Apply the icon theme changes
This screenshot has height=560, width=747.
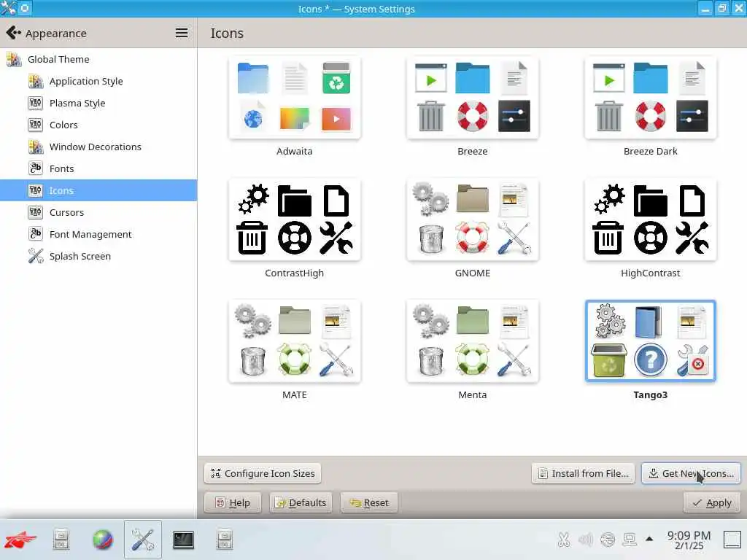pos(712,502)
